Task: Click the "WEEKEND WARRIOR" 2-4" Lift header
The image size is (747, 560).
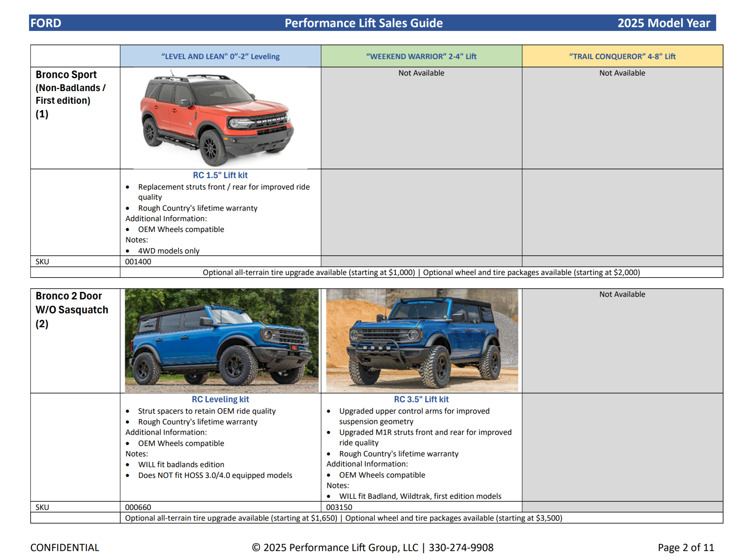Action: [x=421, y=56]
